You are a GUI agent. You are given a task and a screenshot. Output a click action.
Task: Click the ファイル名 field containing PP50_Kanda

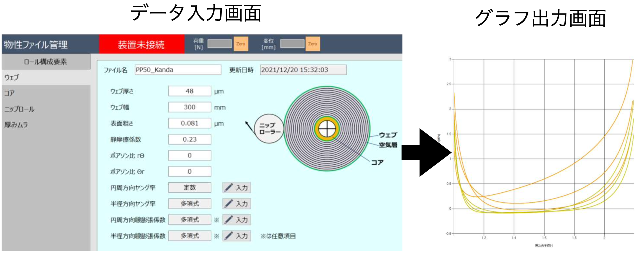pos(178,70)
